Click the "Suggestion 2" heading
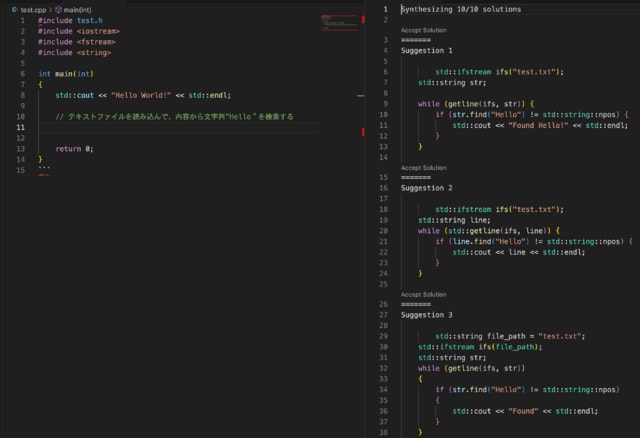Screen dimensions: 640x438 tap(426, 187)
